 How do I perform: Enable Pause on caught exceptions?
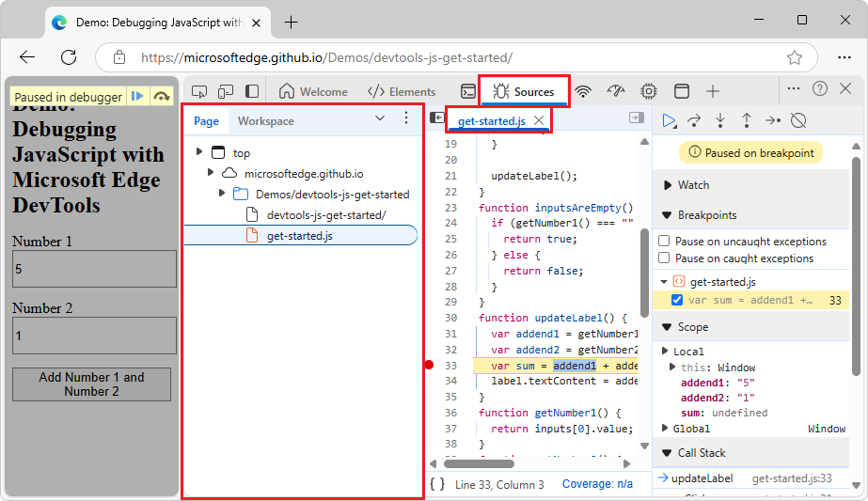pyautogui.click(x=664, y=258)
